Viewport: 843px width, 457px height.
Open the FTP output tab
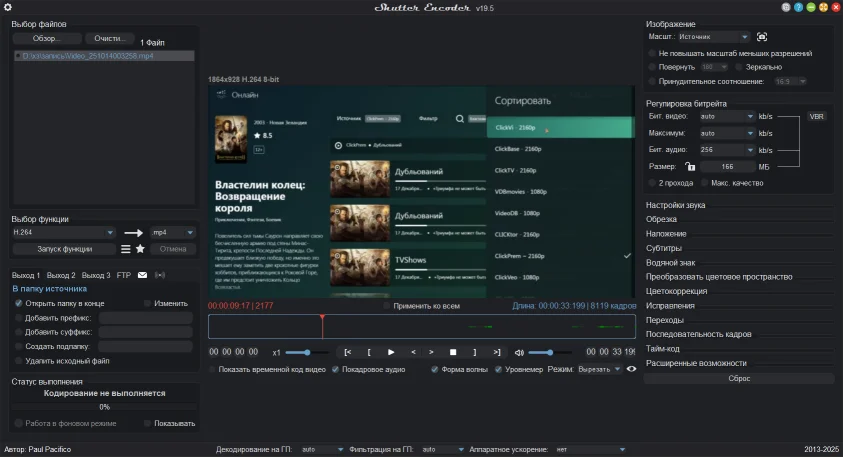click(x=123, y=275)
